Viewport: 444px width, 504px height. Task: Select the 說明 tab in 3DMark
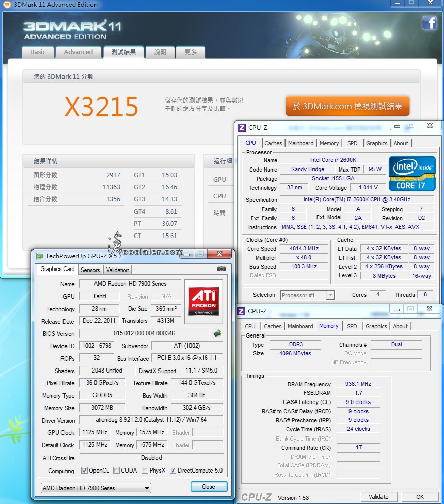coord(160,52)
